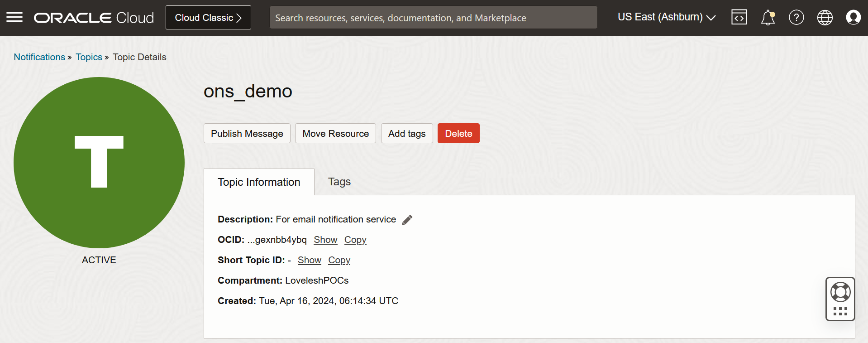Click the Move Resource button
The height and width of the screenshot is (343, 868).
point(336,133)
